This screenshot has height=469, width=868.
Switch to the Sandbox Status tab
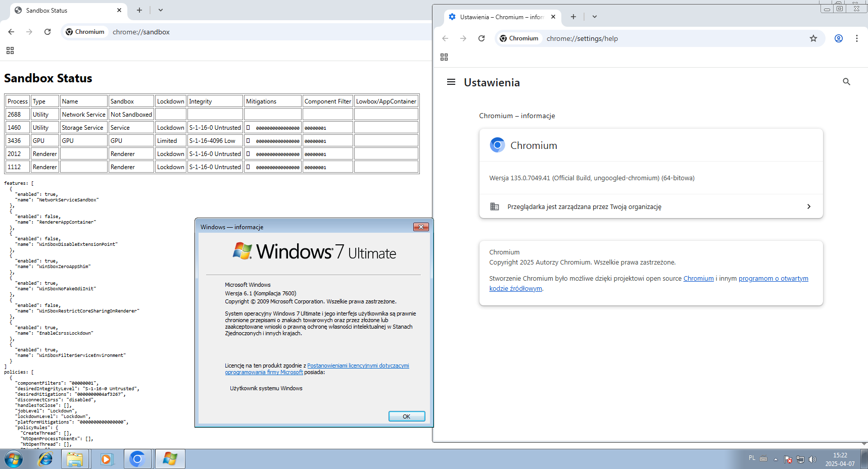coord(68,10)
